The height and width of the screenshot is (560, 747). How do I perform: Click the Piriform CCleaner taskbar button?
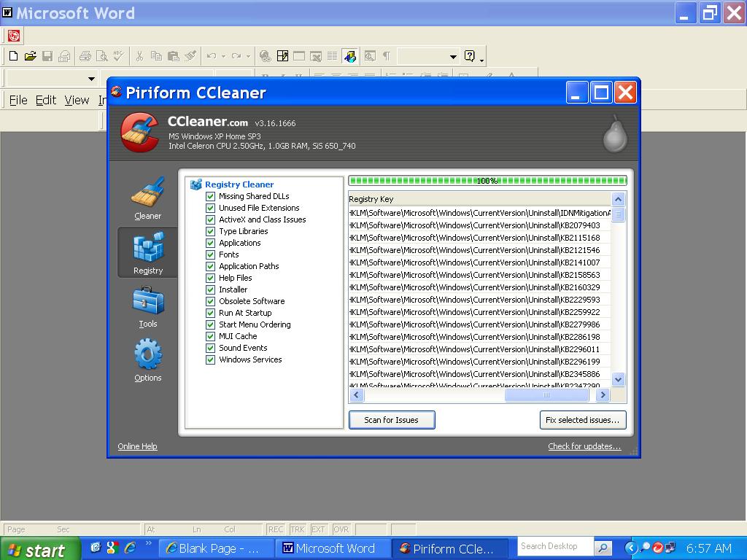point(450,548)
